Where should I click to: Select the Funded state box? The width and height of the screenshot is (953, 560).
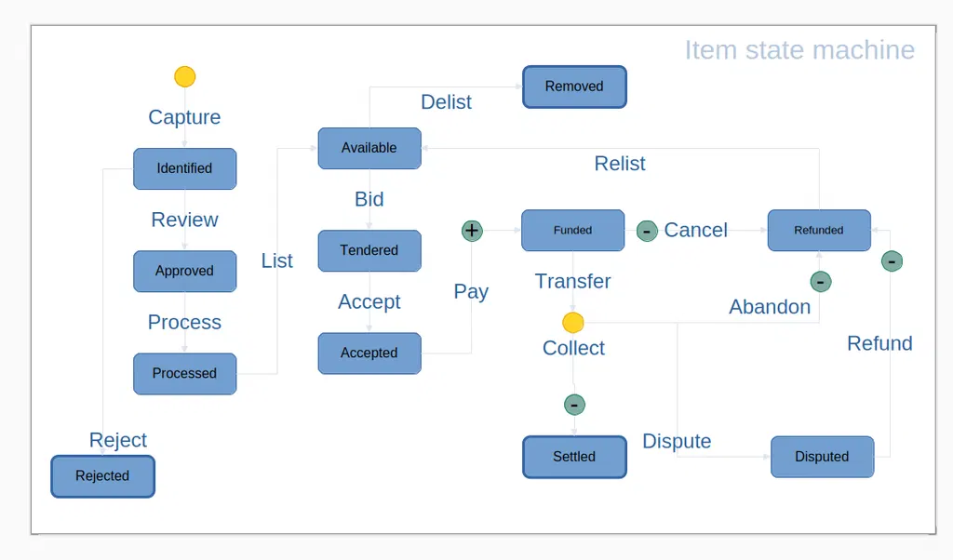(x=572, y=230)
